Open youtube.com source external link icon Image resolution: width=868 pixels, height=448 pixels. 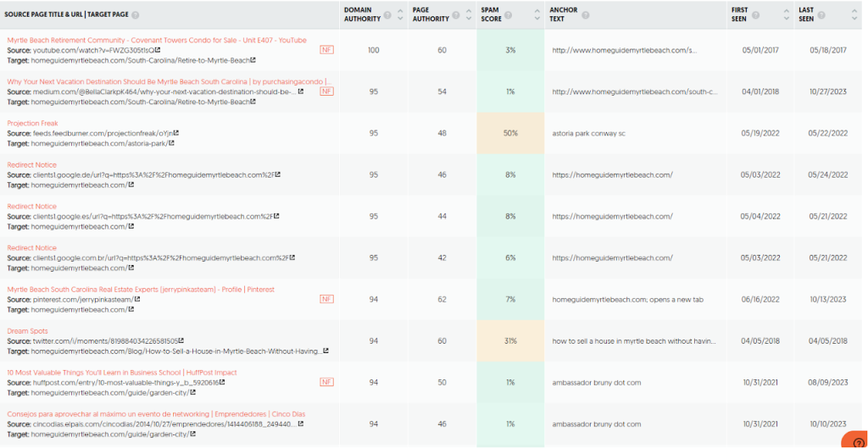pos(159,50)
